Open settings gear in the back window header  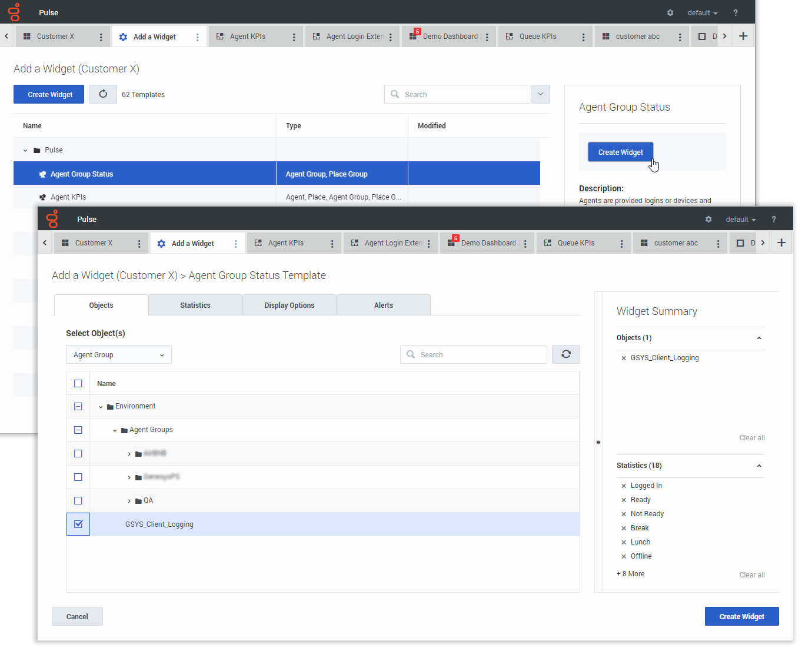click(670, 12)
